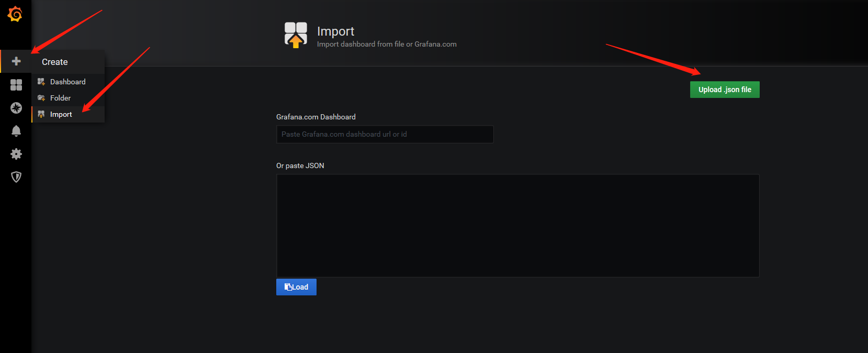Select Import from the Create menu

tap(68, 114)
